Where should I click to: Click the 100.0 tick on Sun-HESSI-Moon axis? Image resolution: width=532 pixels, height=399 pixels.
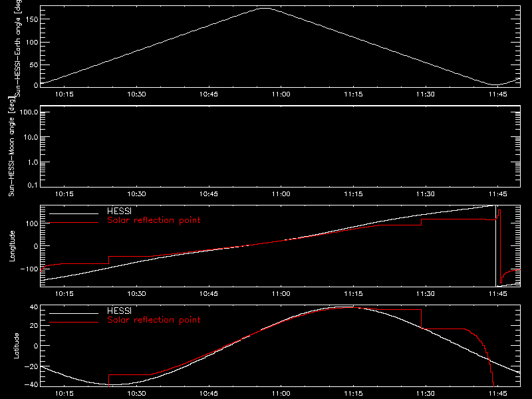tap(29, 112)
